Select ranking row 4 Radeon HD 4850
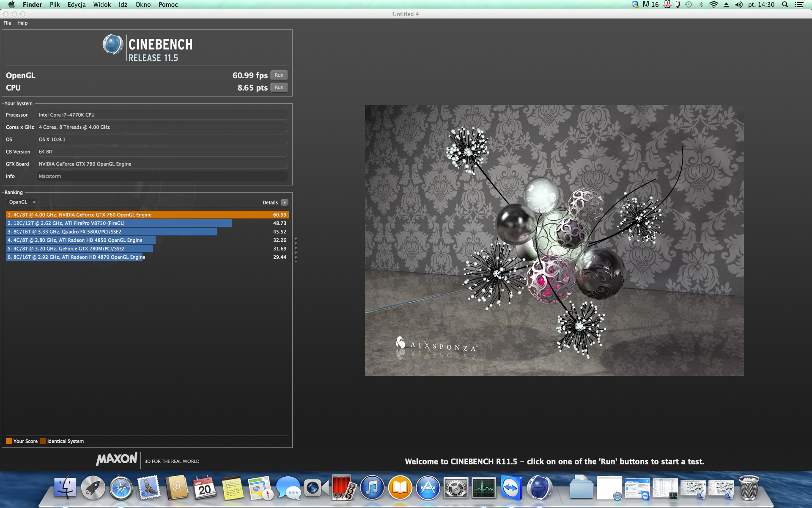Image resolution: width=812 pixels, height=508 pixels. [x=147, y=240]
